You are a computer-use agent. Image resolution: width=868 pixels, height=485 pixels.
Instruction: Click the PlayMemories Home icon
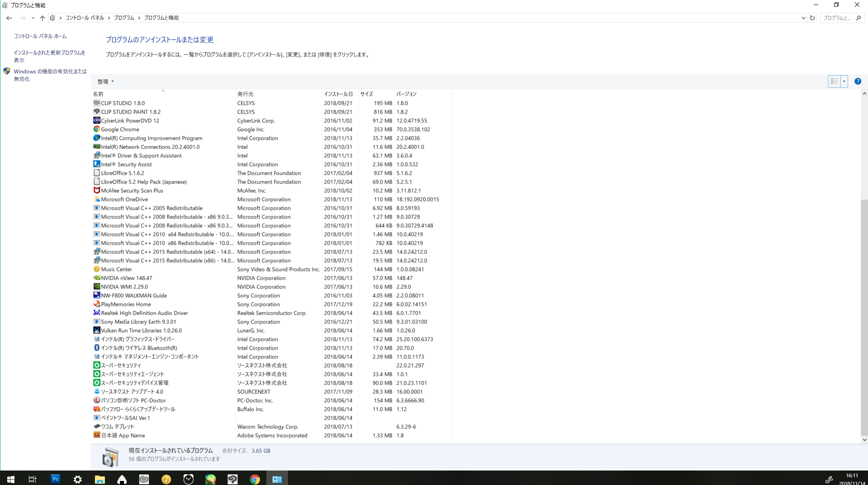[96, 304]
